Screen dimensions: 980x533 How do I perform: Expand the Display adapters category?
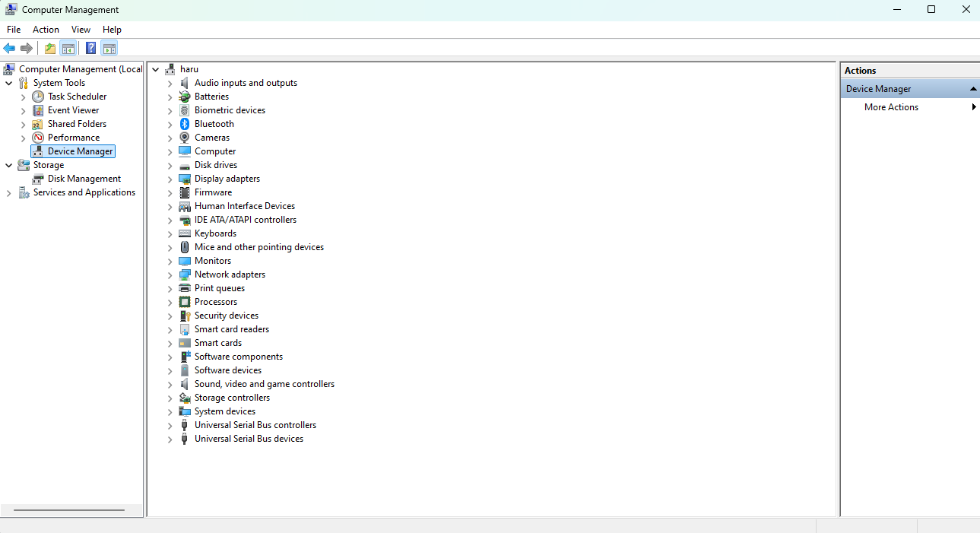coord(170,179)
